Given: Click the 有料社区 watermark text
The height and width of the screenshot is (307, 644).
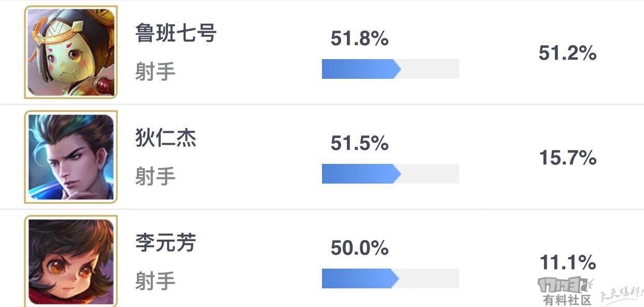Looking at the screenshot, I should pyautogui.click(x=567, y=300).
